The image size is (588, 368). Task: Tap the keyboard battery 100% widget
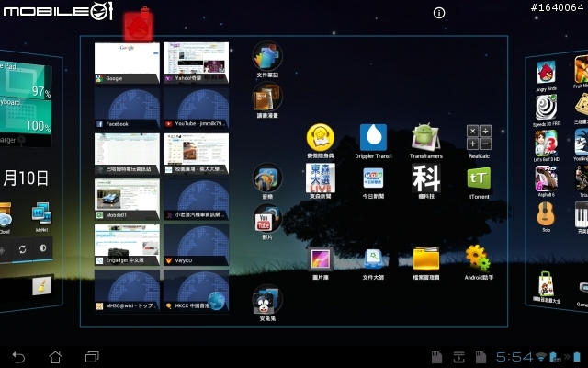(26, 117)
